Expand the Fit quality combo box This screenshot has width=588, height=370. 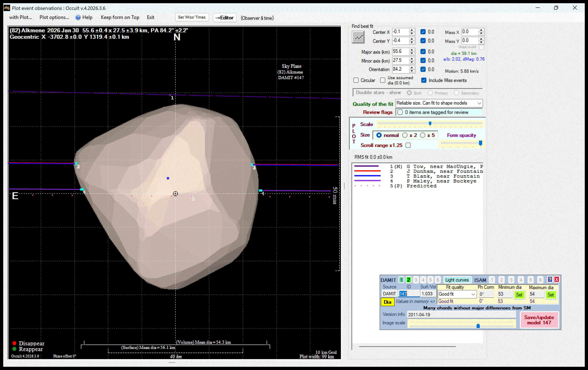[473, 294]
